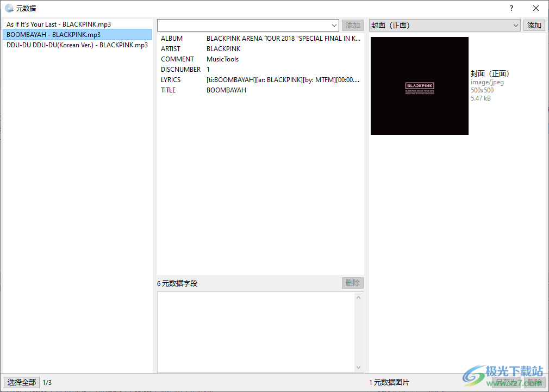549x392 pixels.
Task: Select the BOOMBAYAH title value
Action: click(226, 90)
